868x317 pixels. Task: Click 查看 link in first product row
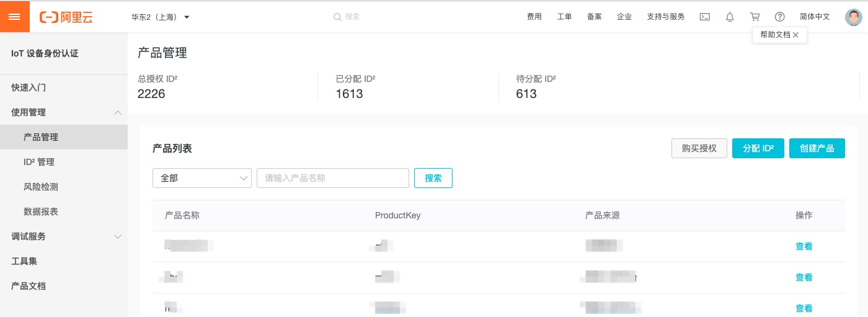coord(804,246)
